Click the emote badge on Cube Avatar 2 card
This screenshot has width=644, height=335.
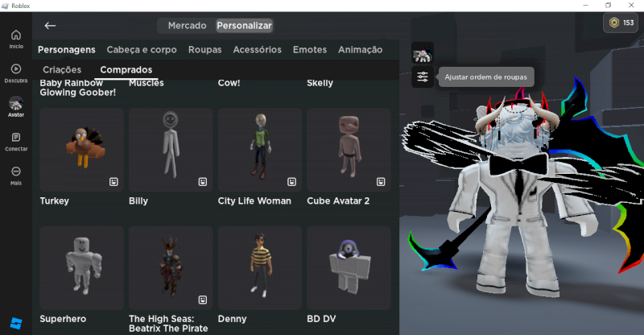coord(381,182)
